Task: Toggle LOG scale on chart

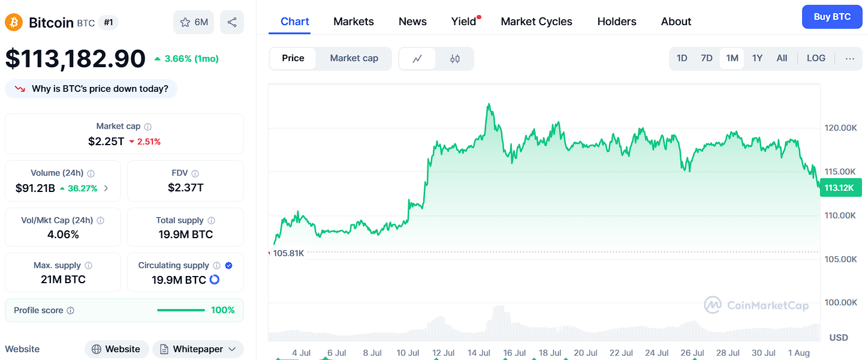Action: point(816,58)
